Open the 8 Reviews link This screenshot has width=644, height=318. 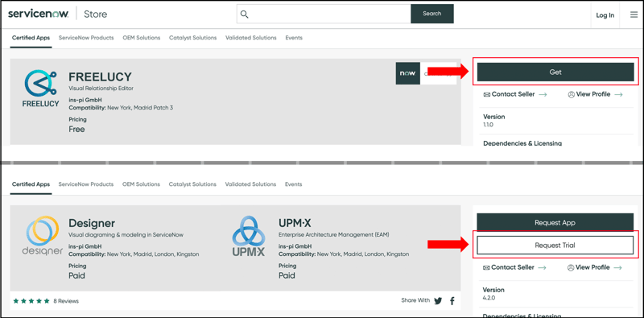[66, 301]
